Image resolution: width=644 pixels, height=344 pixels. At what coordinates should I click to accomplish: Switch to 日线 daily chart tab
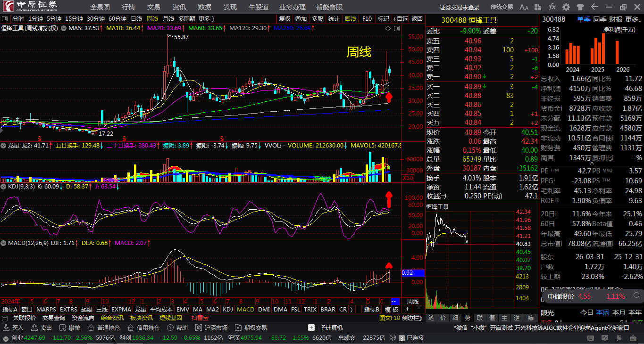136,19
